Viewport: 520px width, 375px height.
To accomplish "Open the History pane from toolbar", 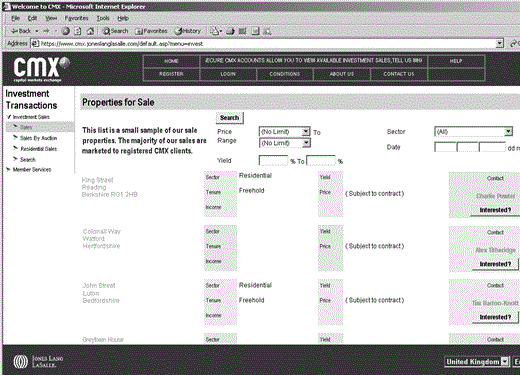I will 188,31.
